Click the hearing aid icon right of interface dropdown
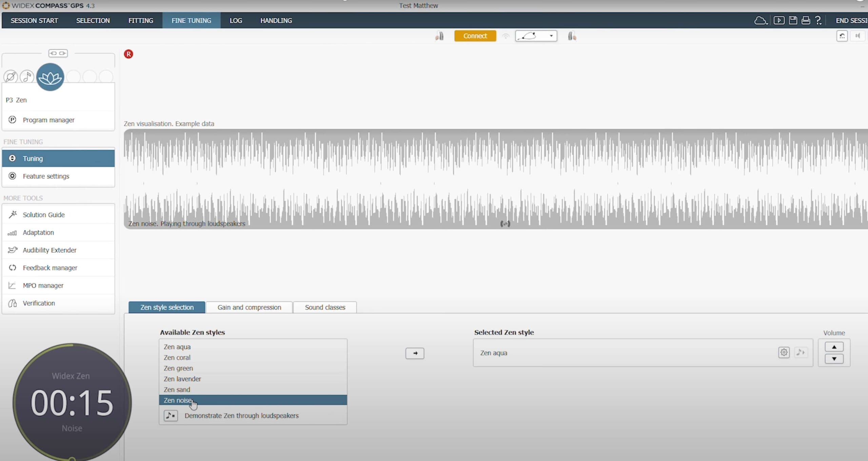 pos(572,36)
